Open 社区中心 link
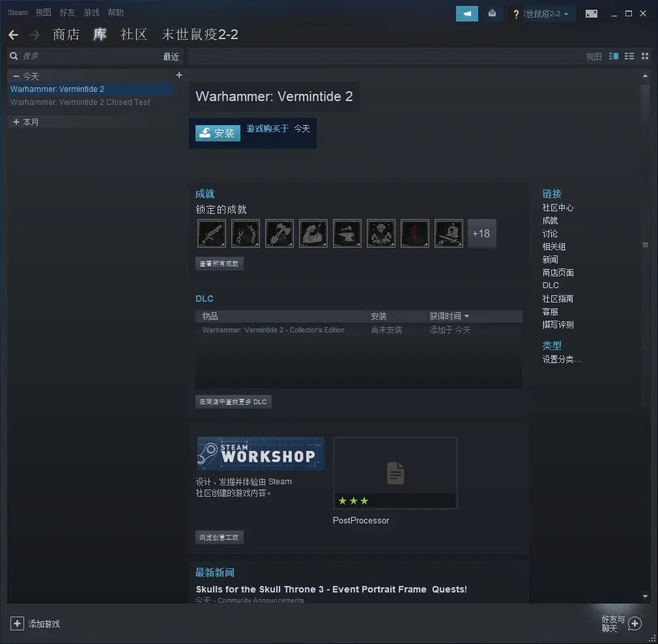This screenshot has height=644, width=658. coord(558,207)
